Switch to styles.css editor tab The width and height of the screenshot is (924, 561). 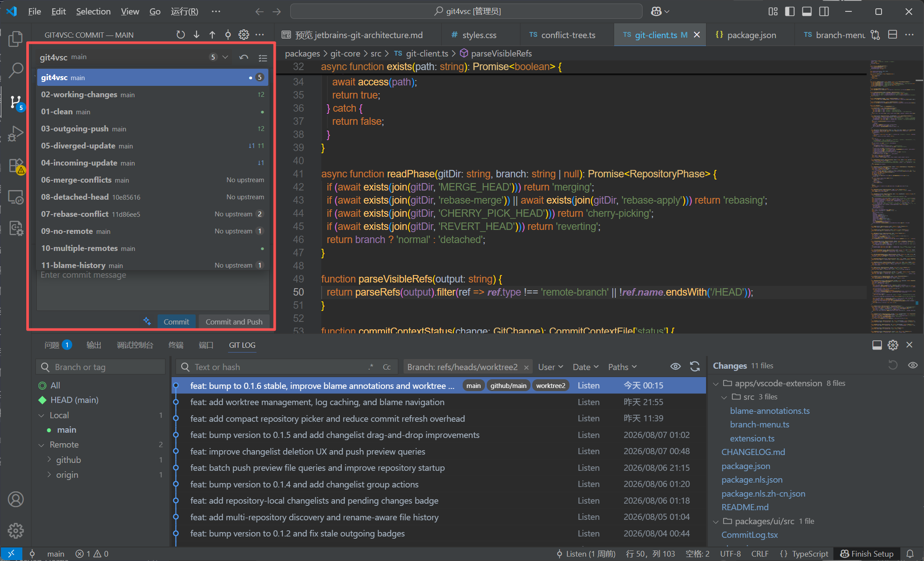480,35
